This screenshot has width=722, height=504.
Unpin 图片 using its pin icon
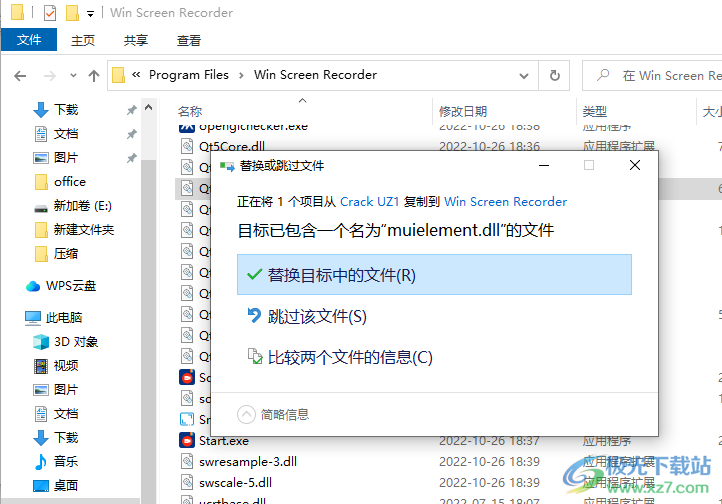pyautogui.click(x=132, y=158)
